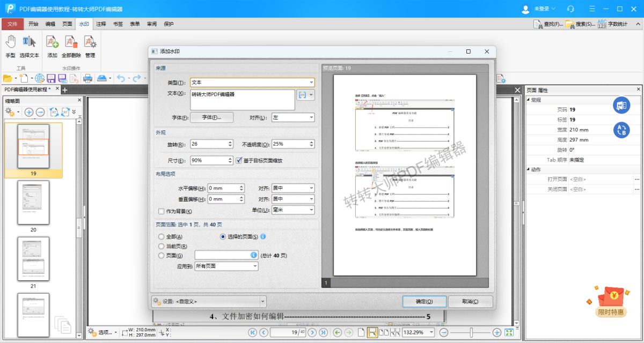The width and height of the screenshot is (644, 343).
Task: Click the 添加 watermark icon in ribbon
Action: coord(52,42)
